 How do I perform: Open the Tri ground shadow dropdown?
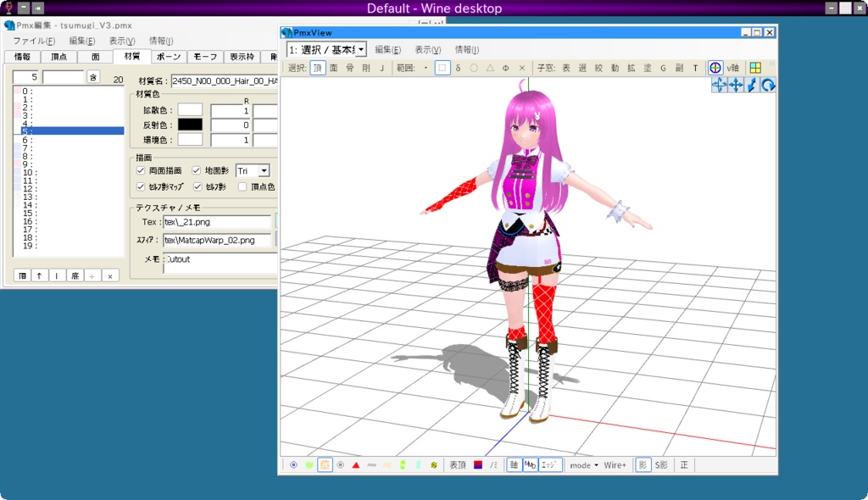coord(262,169)
